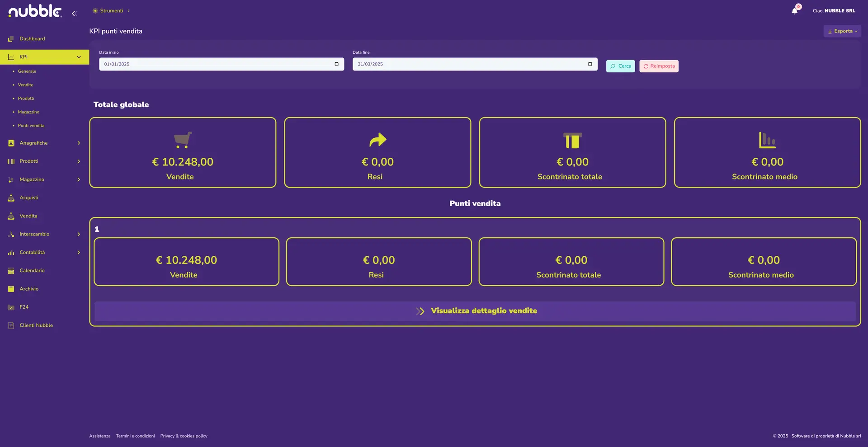
Task: Collapse the sidebar with double-chevron icon
Action: tap(74, 14)
